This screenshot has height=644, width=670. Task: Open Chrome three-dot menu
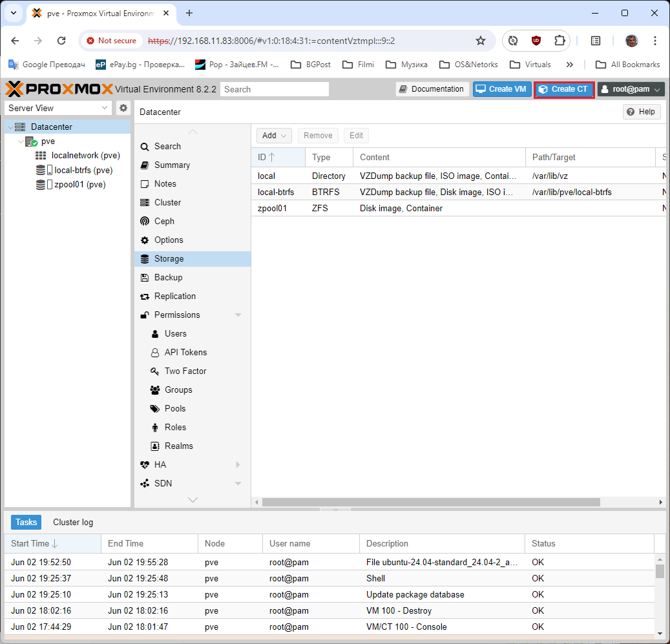(654, 41)
